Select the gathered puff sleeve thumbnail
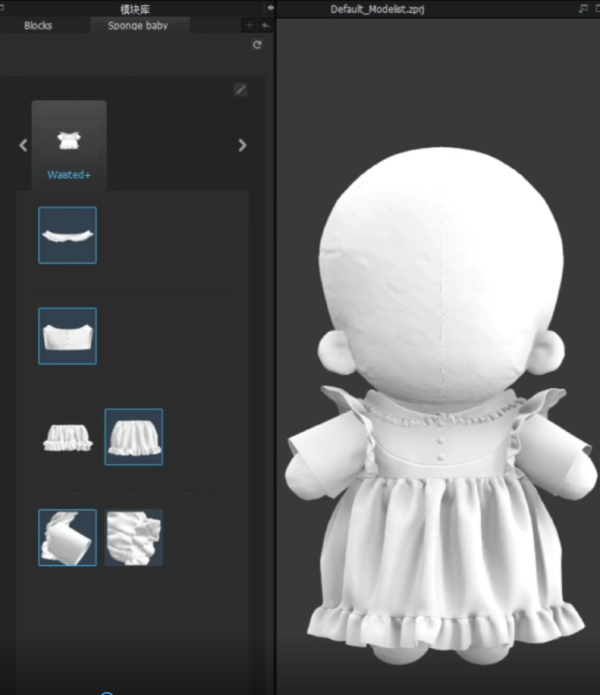The width and height of the screenshot is (600, 695). 134,538
